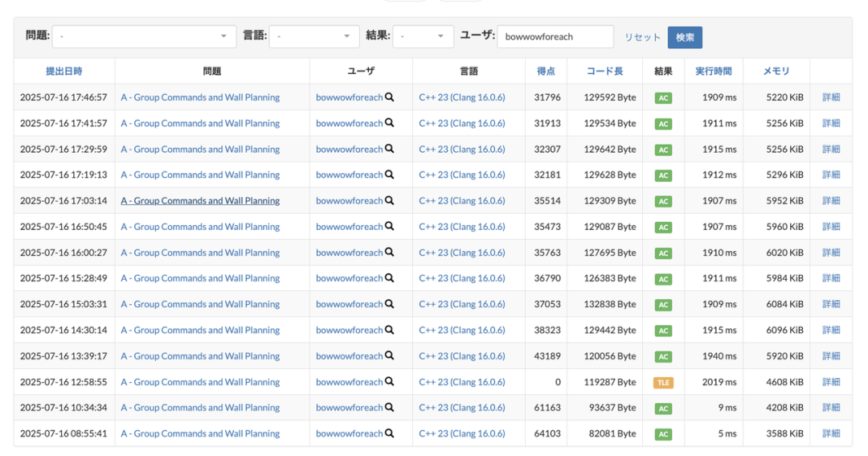Click the 2025-07-16 16:50:45 timestamp
The image size is (868, 456).
pos(63,227)
